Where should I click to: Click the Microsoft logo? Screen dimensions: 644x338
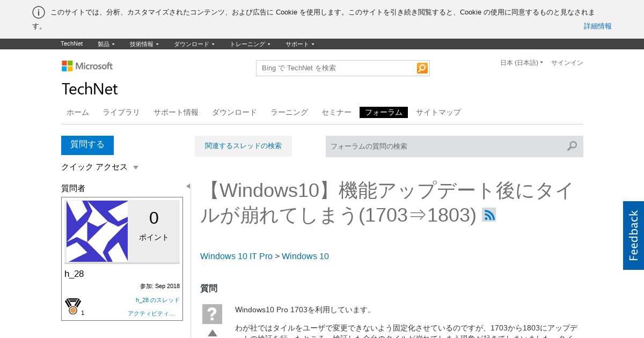[87, 66]
